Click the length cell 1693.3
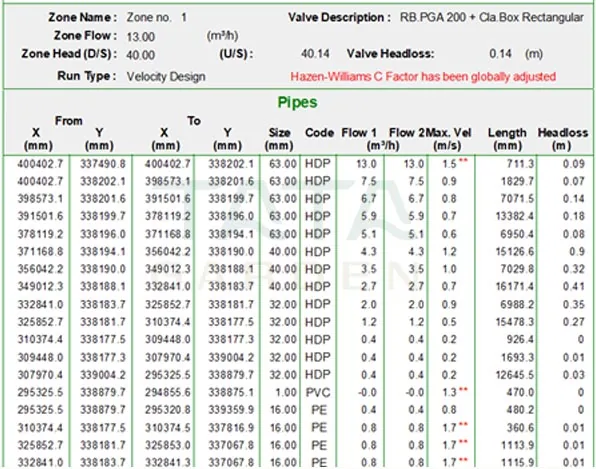Screen dimensions: 596x469 click(517, 357)
